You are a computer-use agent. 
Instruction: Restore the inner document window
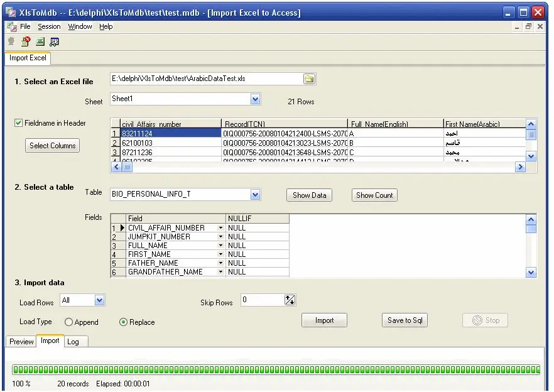[x=528, y=27]
